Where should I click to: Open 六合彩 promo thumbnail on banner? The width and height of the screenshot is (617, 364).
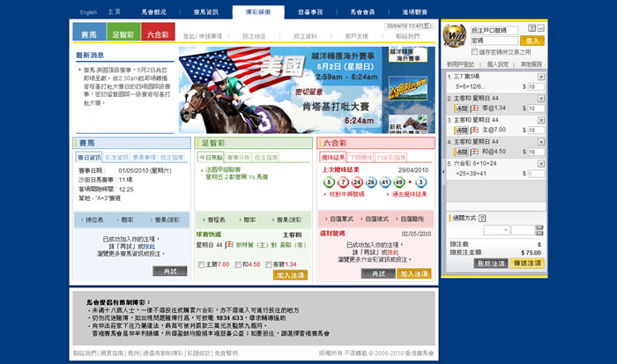coord(408,88)
